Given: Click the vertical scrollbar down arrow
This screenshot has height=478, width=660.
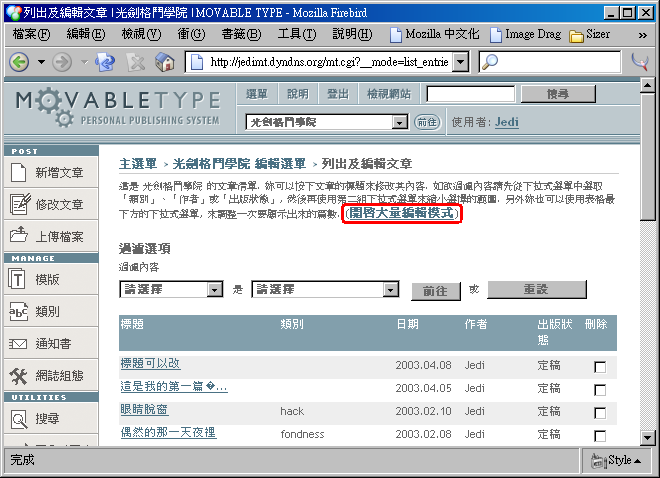Looking at the screenshot, I should tap(647, 438).
